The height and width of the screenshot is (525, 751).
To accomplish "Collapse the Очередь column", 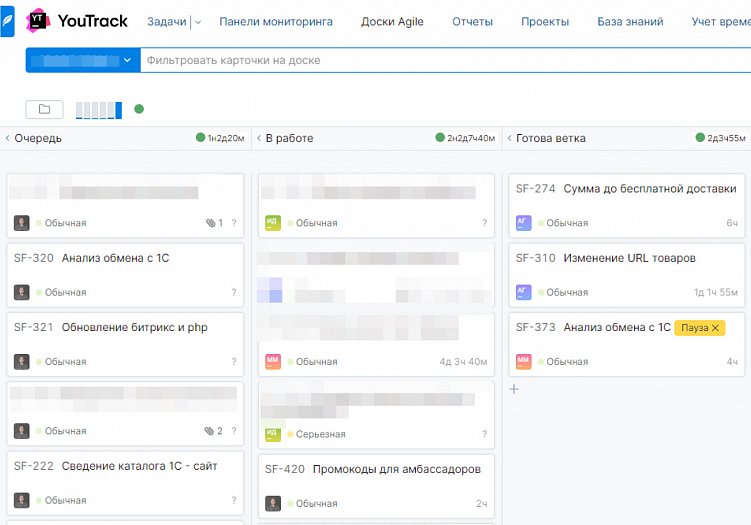I will pos(7,138).
